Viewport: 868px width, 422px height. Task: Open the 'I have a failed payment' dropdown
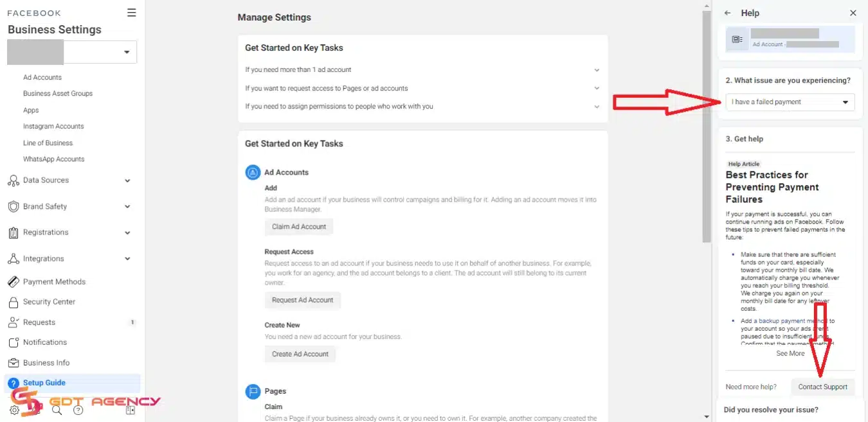[790, 102]
